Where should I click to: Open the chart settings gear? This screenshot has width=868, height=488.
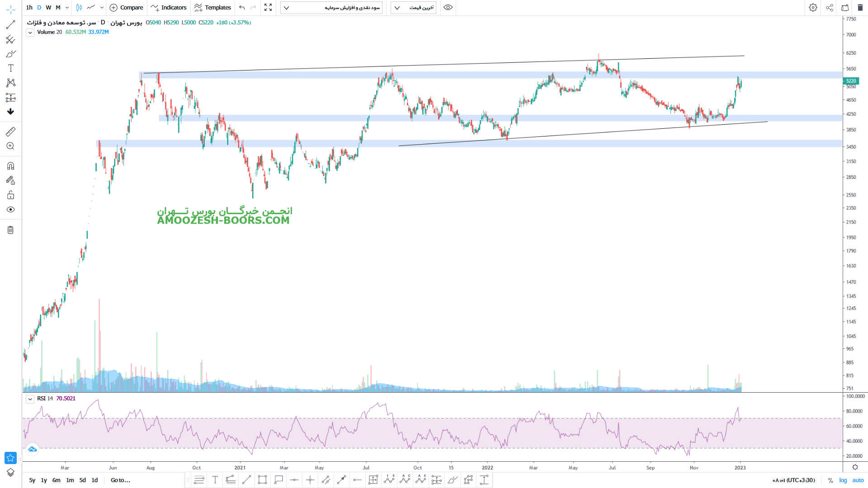pos(813,8)
